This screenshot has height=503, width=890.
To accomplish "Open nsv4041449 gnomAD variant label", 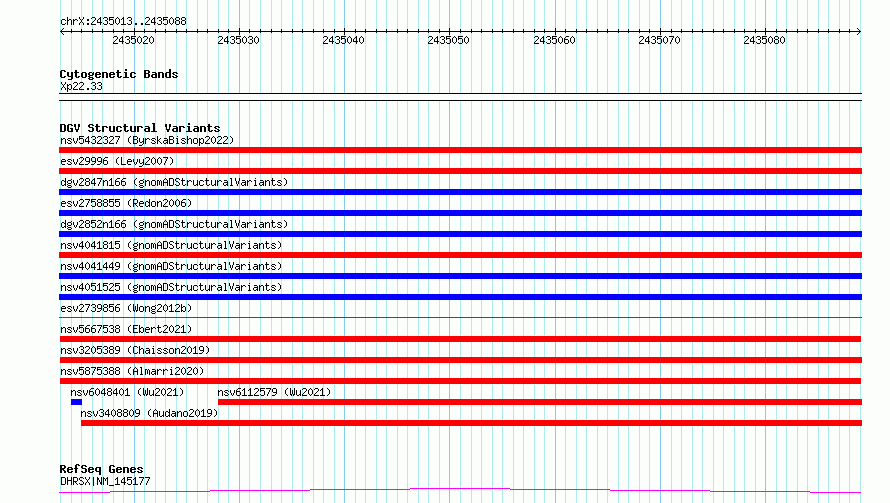I will click(171, 266).
